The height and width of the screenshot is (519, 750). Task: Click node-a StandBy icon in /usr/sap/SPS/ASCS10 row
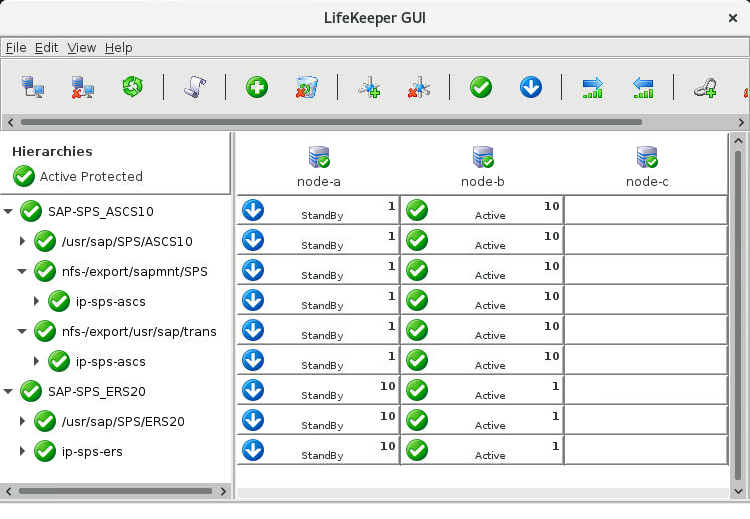(x=253, y=240)
